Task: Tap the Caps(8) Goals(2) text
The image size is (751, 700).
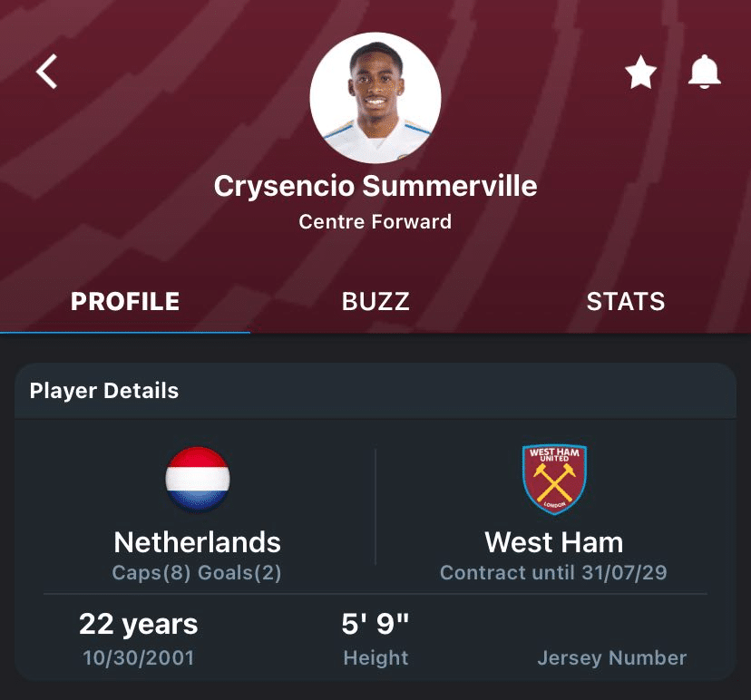Action: tap(197, 573)
